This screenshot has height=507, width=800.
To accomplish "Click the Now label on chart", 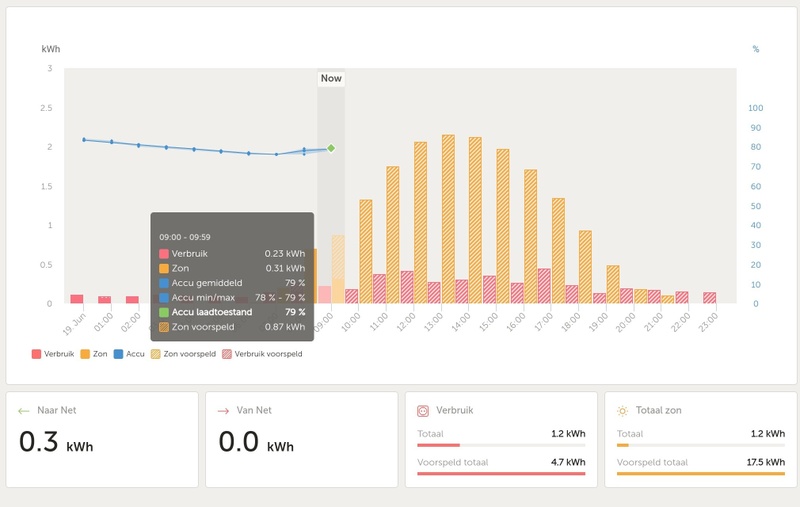I will click(331, 78).
